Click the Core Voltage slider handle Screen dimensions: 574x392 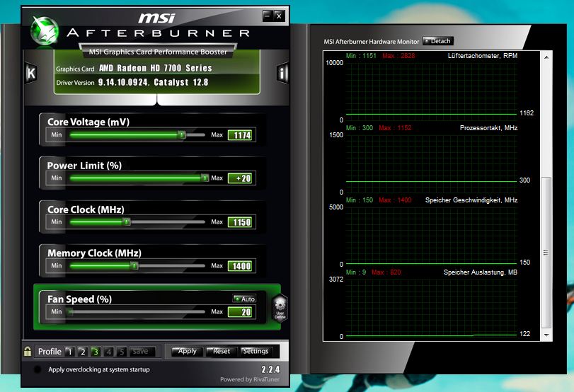pyautogui.click(x=181, y=134)
